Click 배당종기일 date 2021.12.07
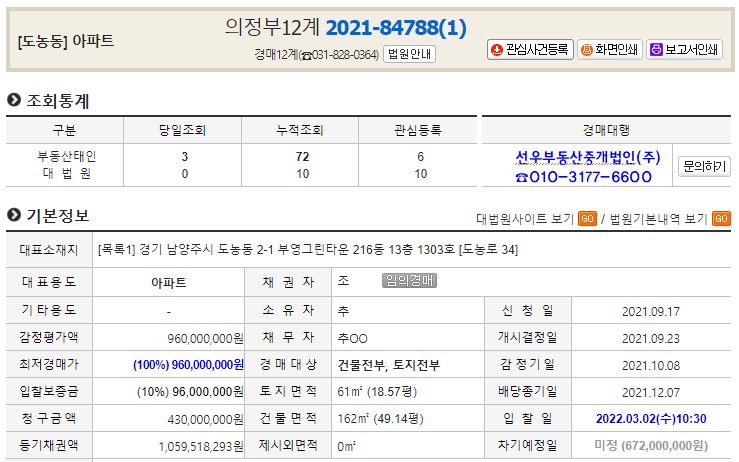739x462 pixels. coord(651,393)
